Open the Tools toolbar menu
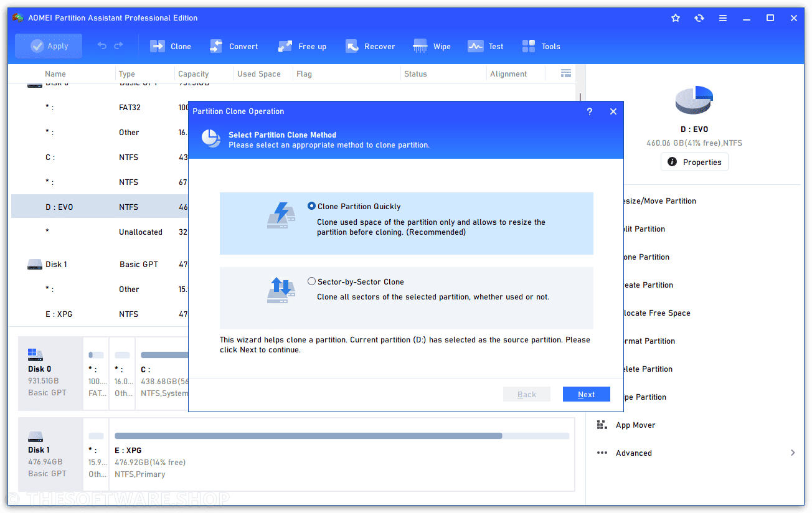Screen dimensions: 812x513 click(541, 46)
